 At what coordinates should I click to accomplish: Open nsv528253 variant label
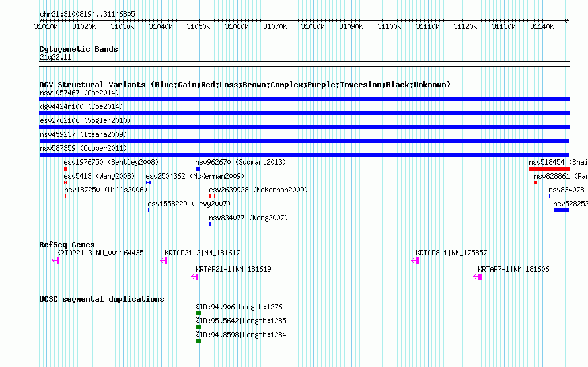point(570,204)
